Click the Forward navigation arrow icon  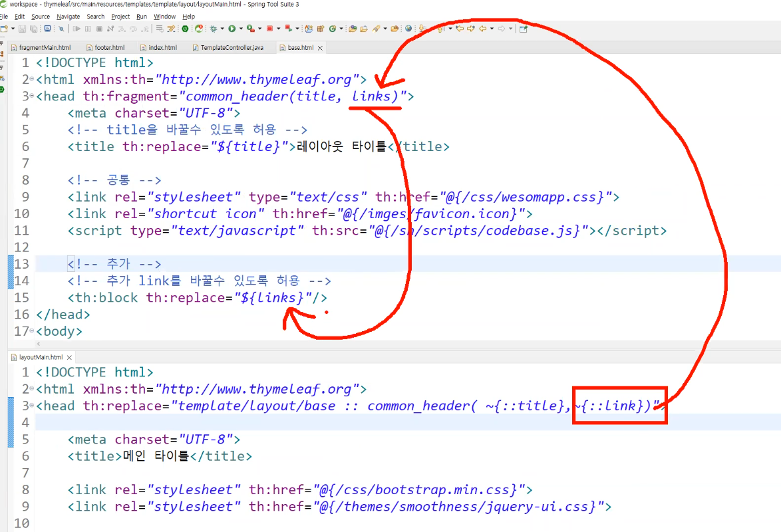502,29
